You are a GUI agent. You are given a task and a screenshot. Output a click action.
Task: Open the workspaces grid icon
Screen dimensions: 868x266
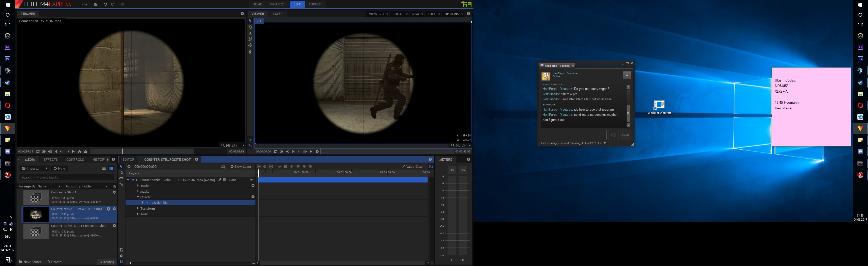click(x=122, y=4)
